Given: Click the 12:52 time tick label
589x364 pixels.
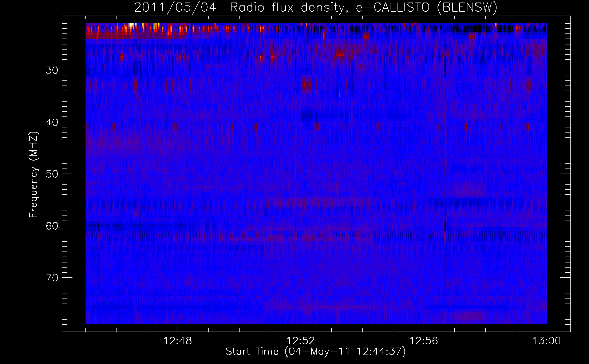Looking at the screenshot, I should [x=301, y=341].
